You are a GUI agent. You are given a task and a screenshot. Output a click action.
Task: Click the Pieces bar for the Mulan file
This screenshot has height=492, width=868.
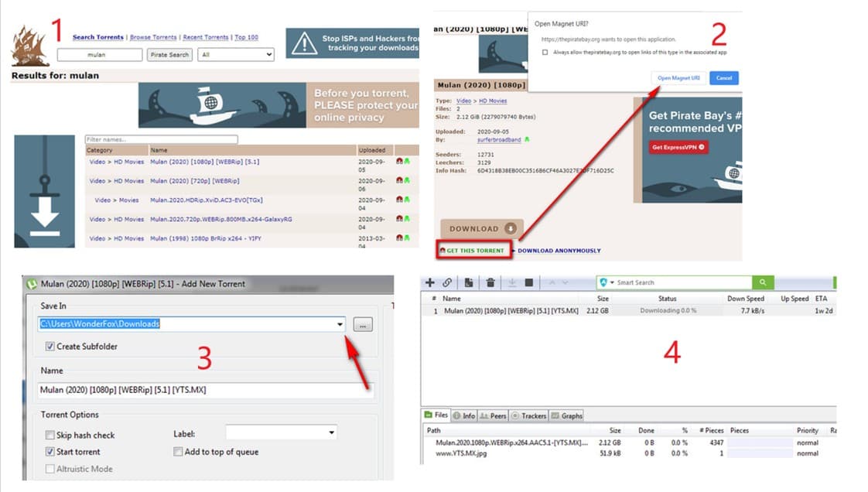tap(758, 442)
